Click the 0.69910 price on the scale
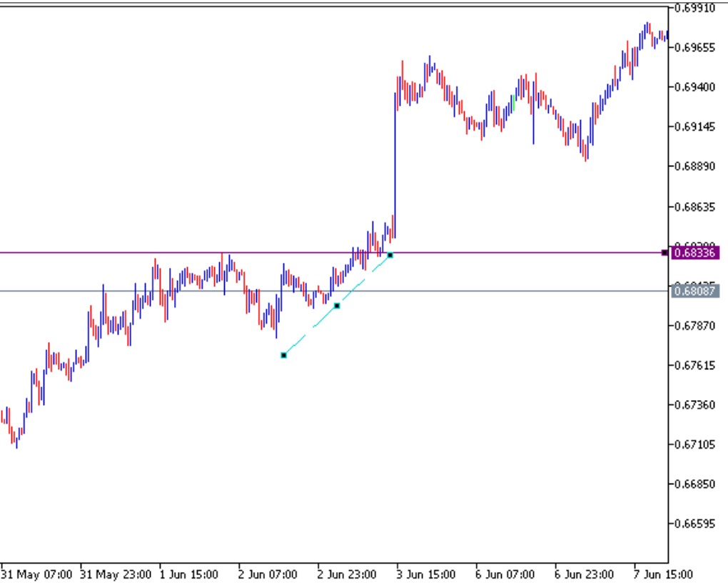This screenshot has height=585, width=728. [x=695, y=9]
